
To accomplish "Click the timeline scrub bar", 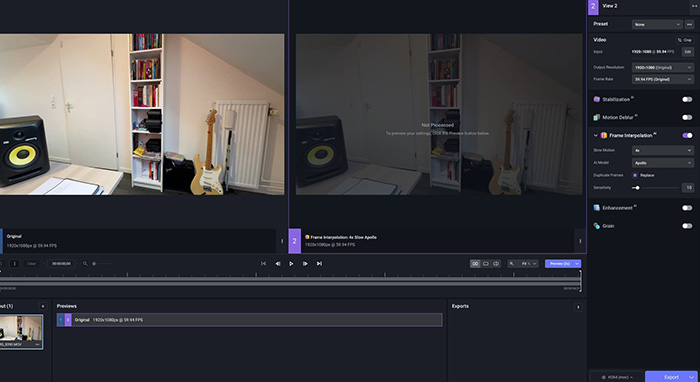I will pyautogui.click(x=290, y=282).
